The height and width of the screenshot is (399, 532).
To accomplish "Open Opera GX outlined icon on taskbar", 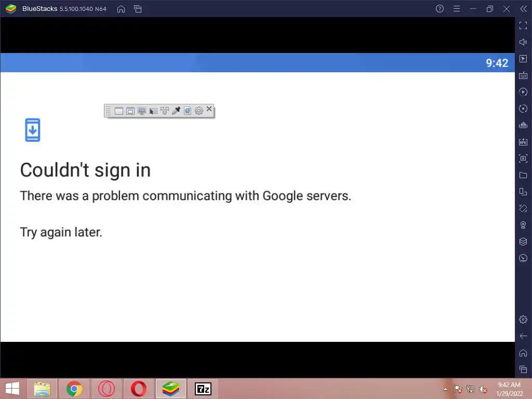I will [106, 389].
